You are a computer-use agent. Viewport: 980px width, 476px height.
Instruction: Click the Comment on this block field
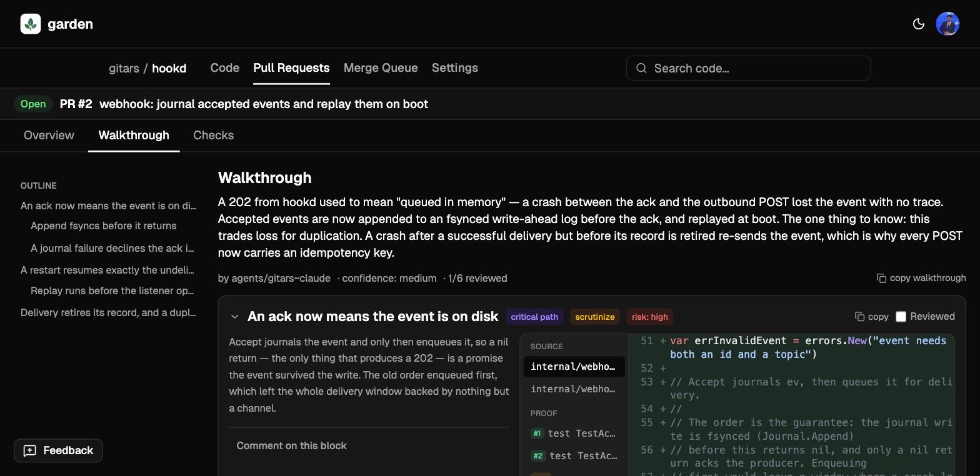(x=369, y=446)
